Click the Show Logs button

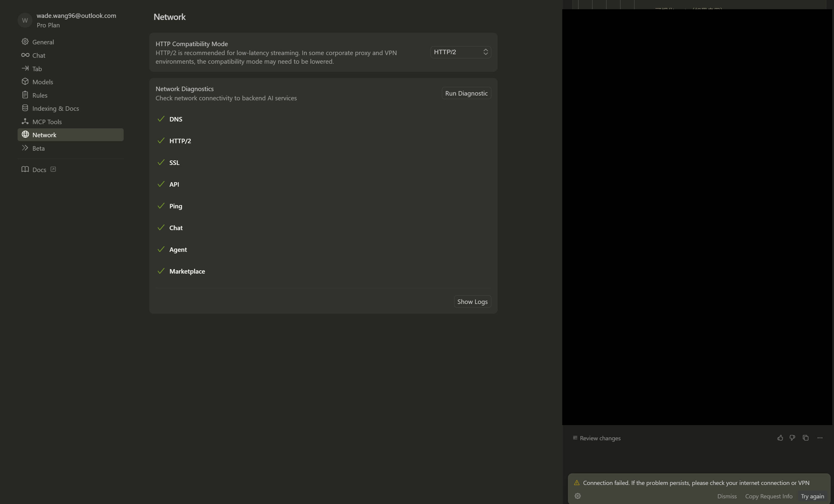coord(472,301)
